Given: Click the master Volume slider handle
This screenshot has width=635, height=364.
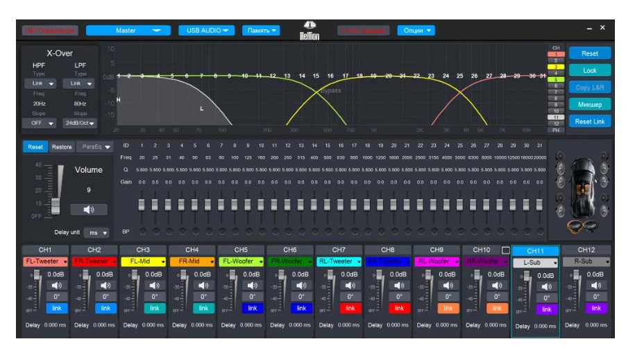Looking at the screenshot, I should [56, 206].
